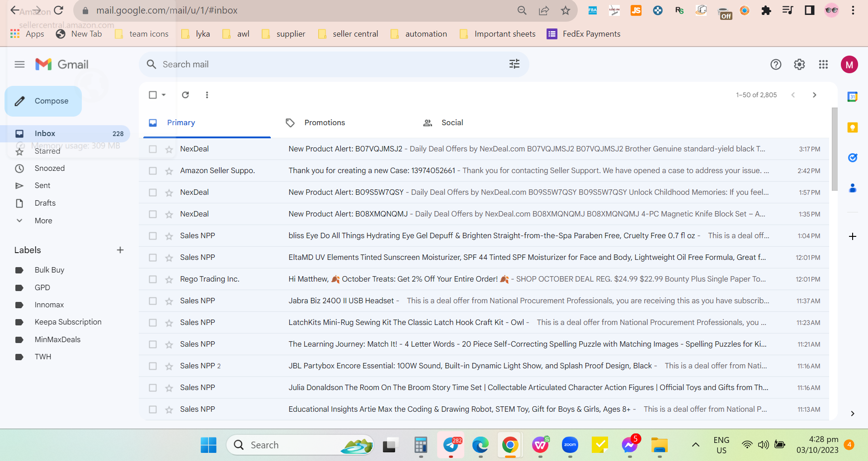Open the Snoozed folder

50,168
